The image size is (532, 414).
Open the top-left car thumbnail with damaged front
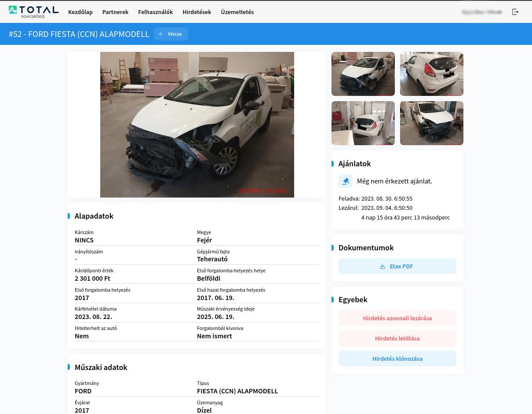point(363,73)
